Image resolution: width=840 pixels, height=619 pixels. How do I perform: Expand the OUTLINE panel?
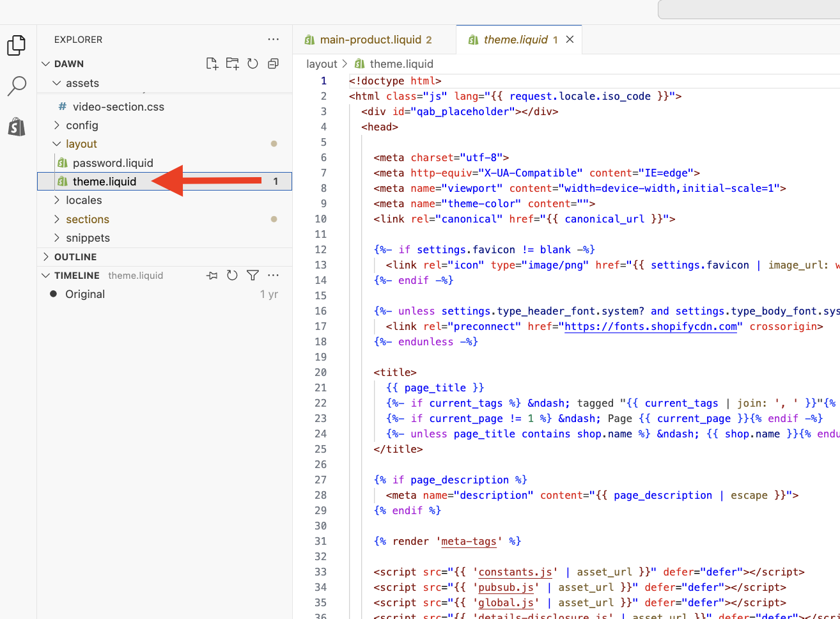coord(75,257)
